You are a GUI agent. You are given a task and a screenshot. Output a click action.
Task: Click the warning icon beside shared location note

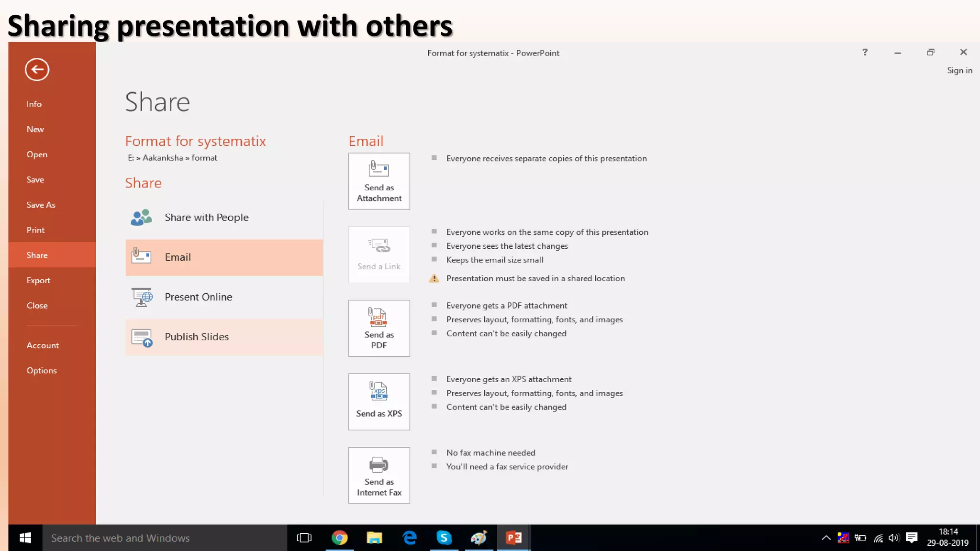(x=434, y=278)
